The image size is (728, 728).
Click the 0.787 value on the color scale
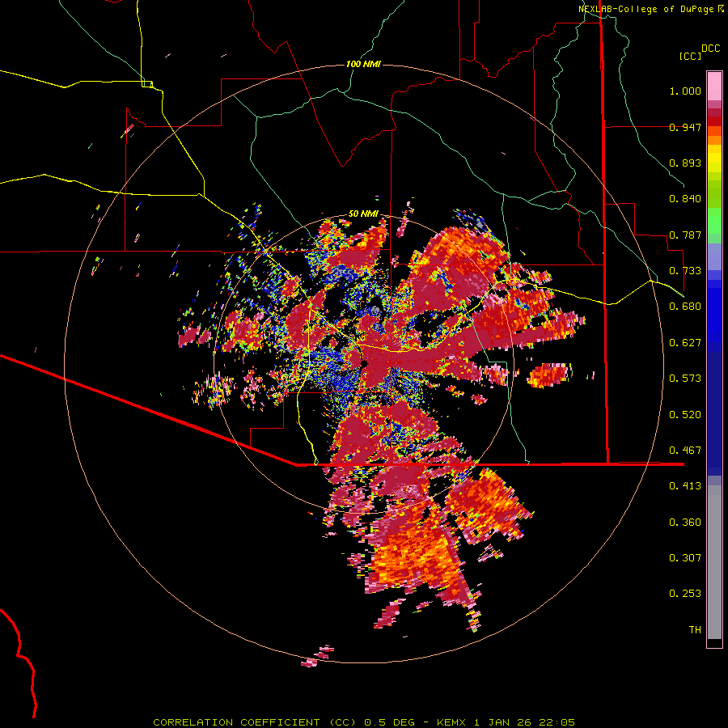(685, 235)
